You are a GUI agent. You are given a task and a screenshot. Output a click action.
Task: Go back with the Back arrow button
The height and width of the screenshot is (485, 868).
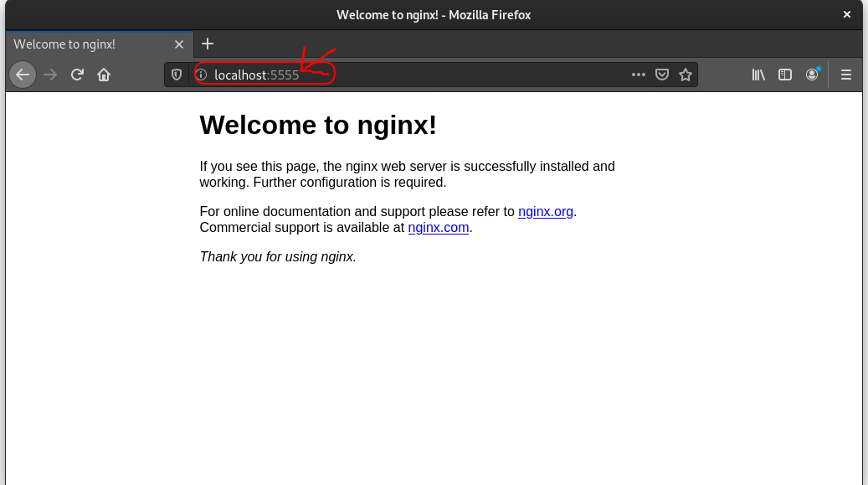point(23,75)
